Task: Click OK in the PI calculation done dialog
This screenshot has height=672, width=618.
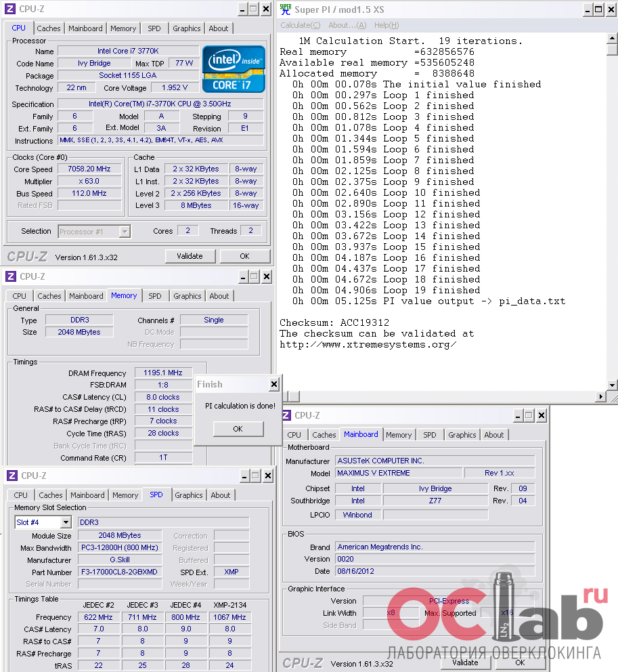Action: tap(238, 429)
